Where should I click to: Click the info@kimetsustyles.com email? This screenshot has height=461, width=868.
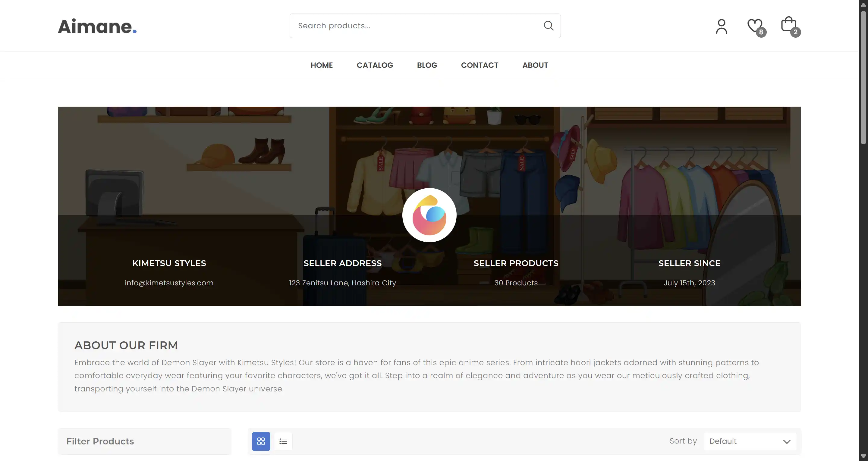(x=169, y=283)
